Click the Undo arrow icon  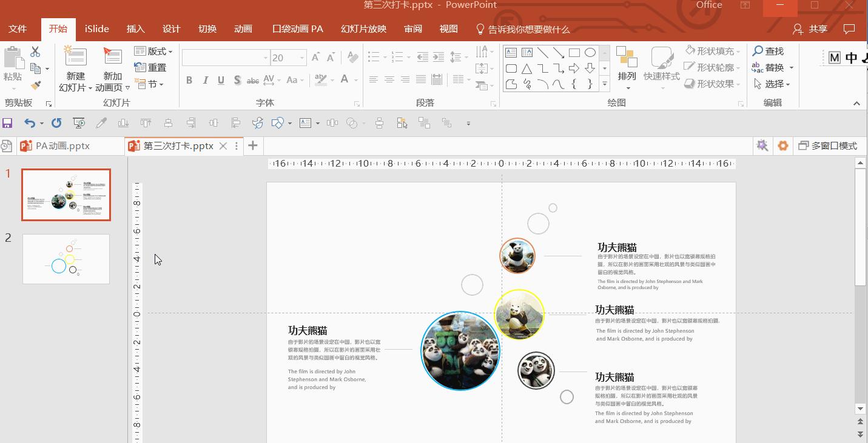point(30,123)
